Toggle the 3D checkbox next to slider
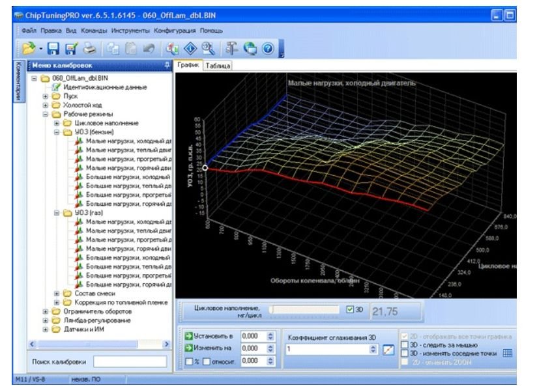537x392 pixels. tap(351, 309)
